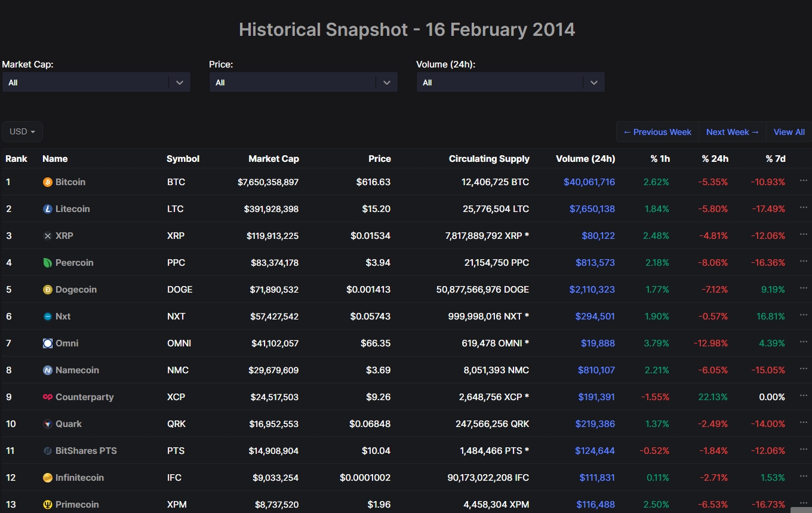Open Primecoin volume $116,488 link
Screen dimensions: 812x513
click(x=596, y=505)
